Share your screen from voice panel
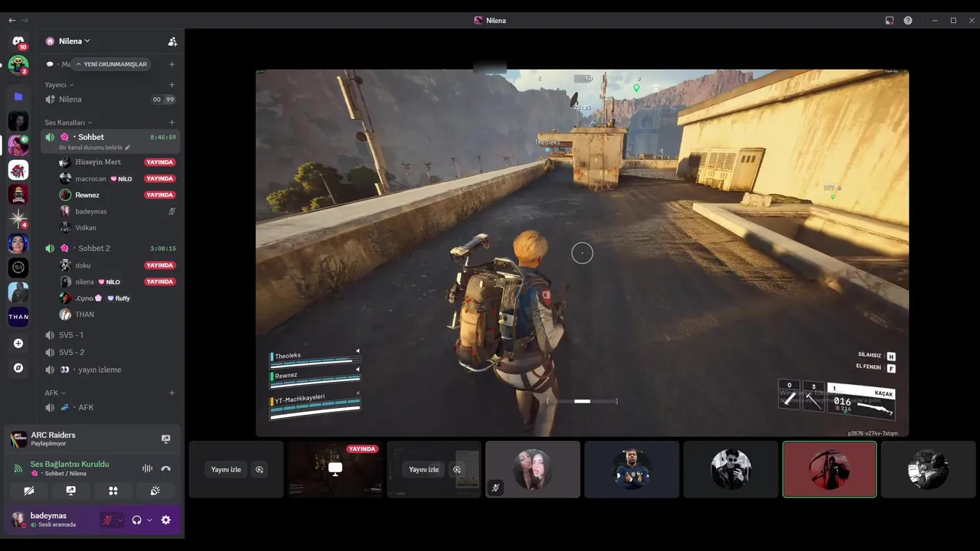This screenshot has width=980, height=551. pos(71,491)
